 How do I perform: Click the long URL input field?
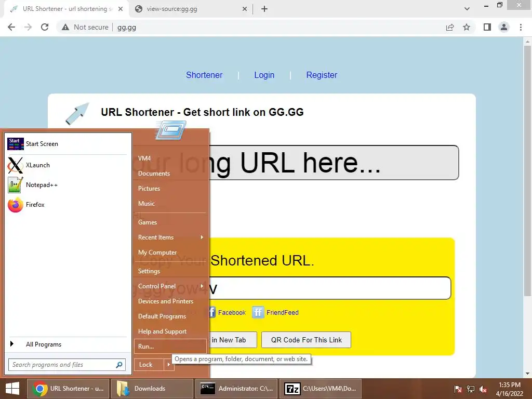coord(334,163)
